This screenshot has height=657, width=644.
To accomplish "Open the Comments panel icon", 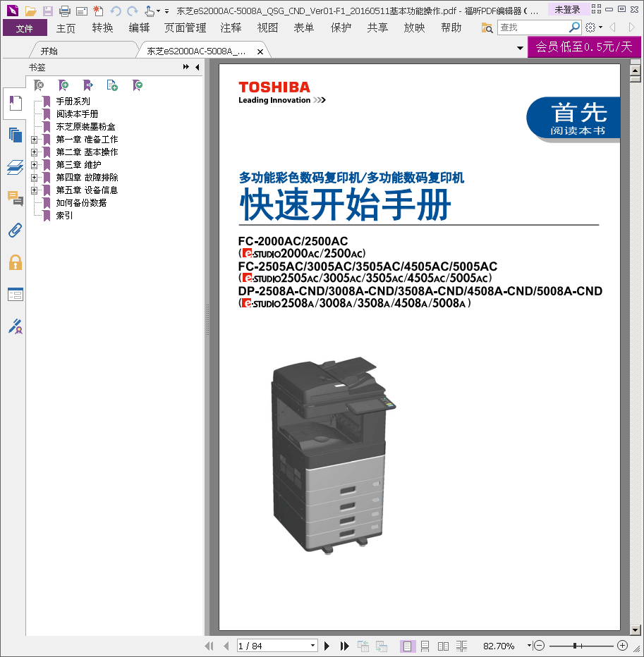I will [x=16, y=198].
